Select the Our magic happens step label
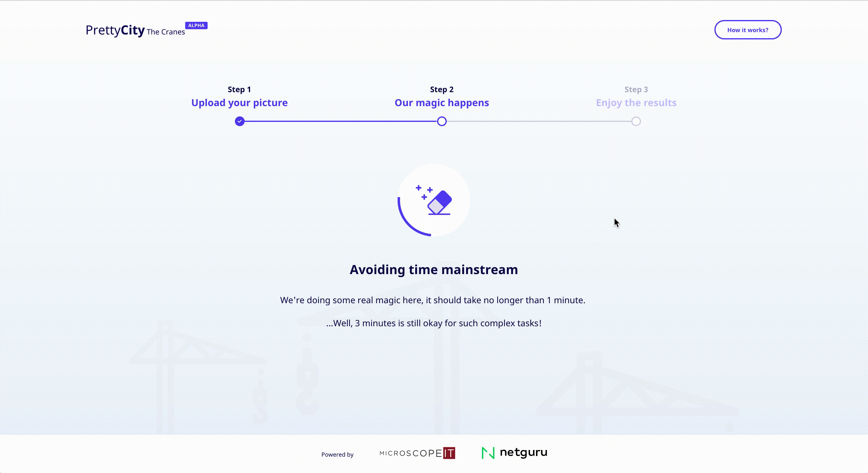This screenshot has height=473, width=868. tap(441, 103)
